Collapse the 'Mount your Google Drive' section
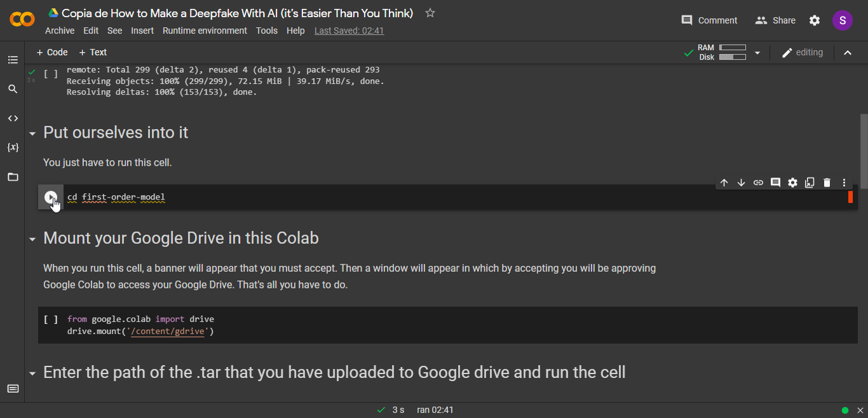868x418 pixels. point(32,239)
